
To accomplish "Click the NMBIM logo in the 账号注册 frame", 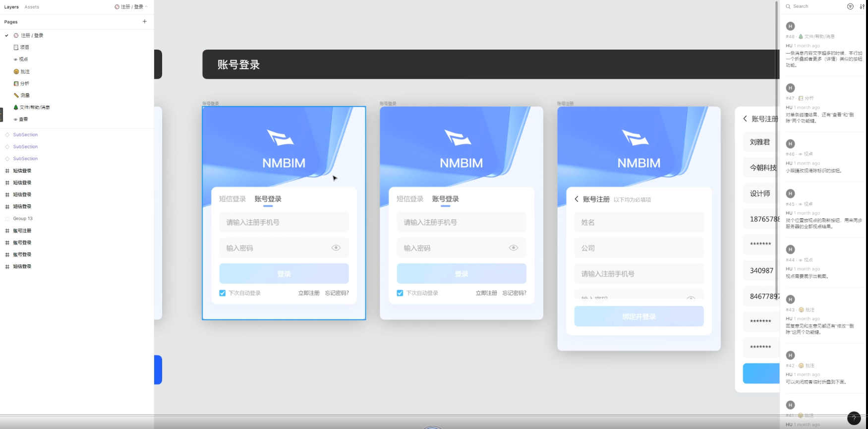I will pos(638,148).
